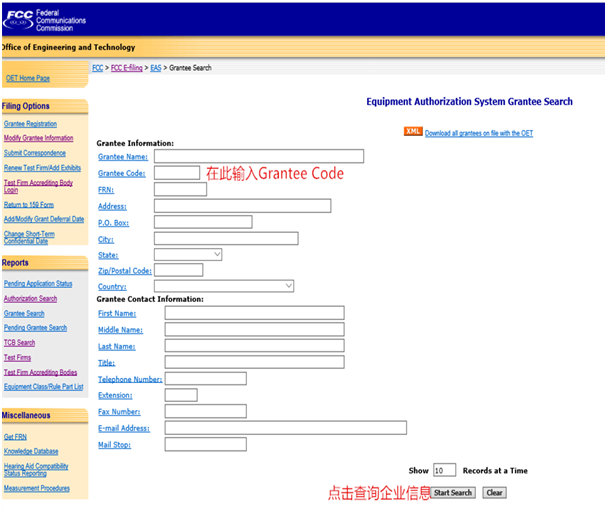Click the orange XML icon
607x514 pixels.
[413, 131]
